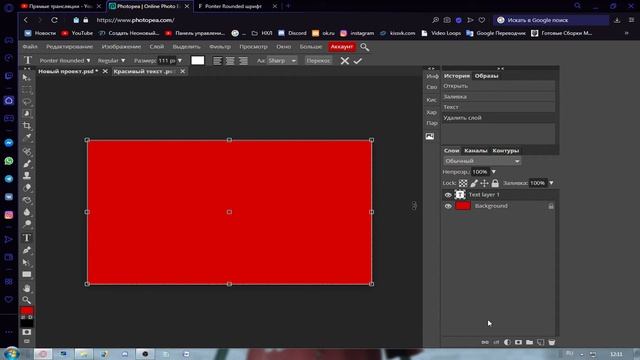The image size is (640, 360).
Task: Open Regular font style dropdown
Action: click(x=111, y=60)
